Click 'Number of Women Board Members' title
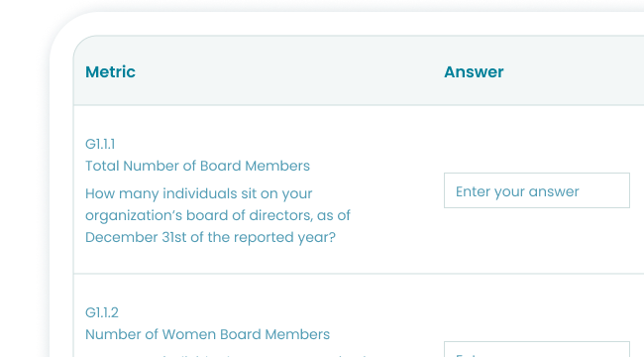644x357 pixels. (207, 334)
